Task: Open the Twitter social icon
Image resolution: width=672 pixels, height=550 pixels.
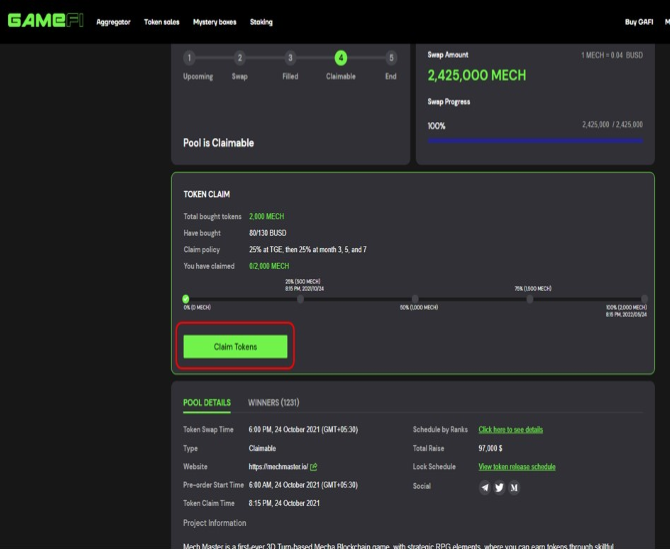Action: click(x=499, y=488)
